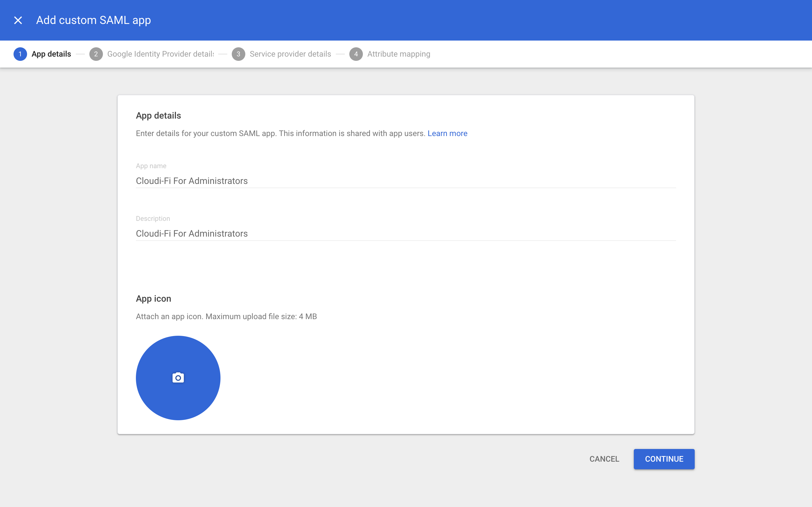This screenshot has height=507, width=812.
Task: Open the Attribute mapping step
Action: [x=398, y=54]
